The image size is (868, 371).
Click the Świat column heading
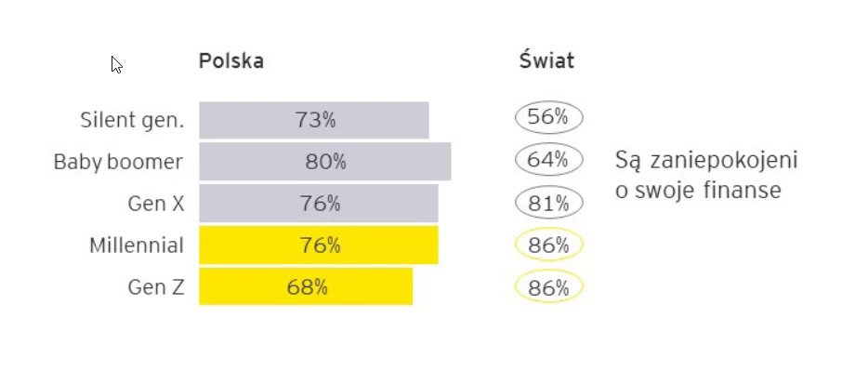tap(546, 60)
